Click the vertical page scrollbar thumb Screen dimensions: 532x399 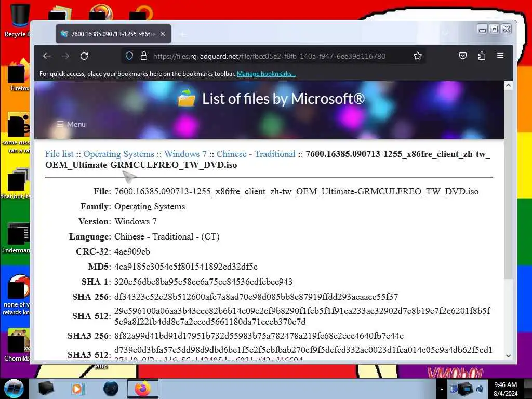click(x=508, y=185)
